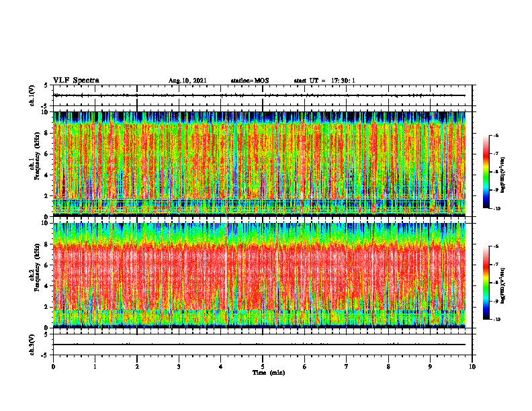Image resolution: width=532 pixels, height=411 pixels.
Task: Click the 'Time (min)' axis title
Action: (x=269, y=373)
